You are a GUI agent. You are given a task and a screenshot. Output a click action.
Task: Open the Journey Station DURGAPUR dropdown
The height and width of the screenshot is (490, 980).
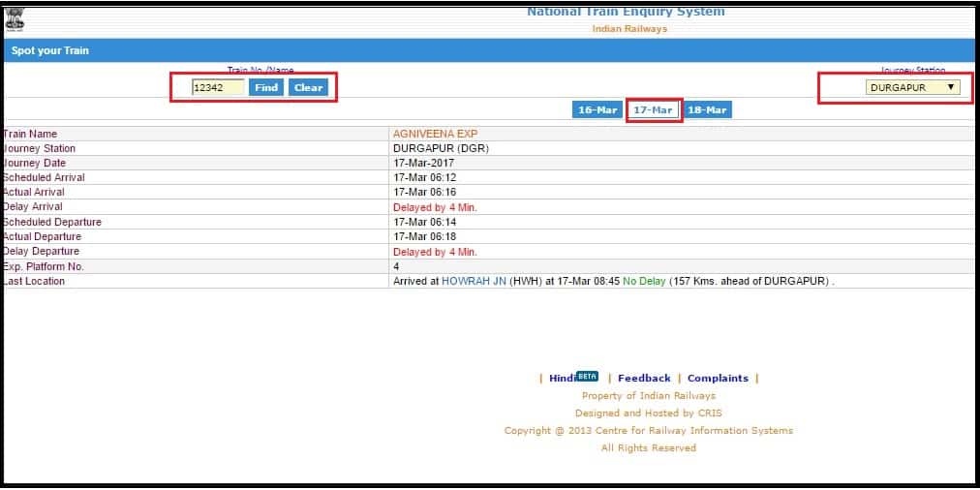[912, 87]
